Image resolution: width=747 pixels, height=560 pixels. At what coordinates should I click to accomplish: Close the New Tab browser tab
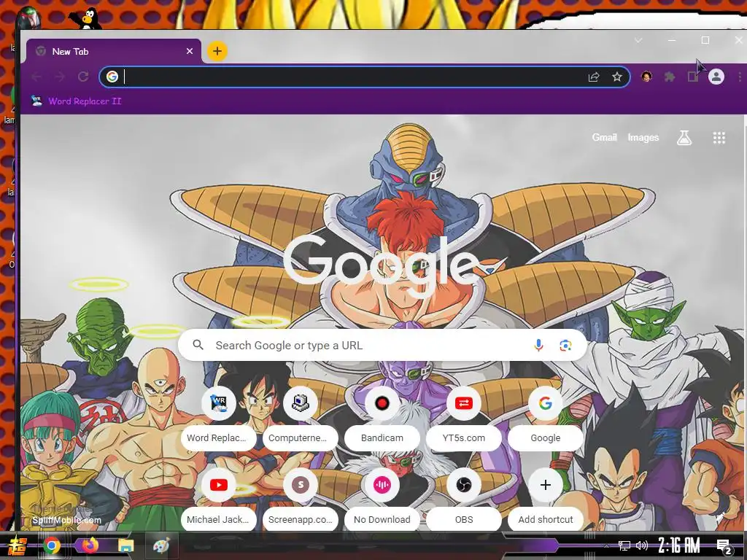point(190,51)
